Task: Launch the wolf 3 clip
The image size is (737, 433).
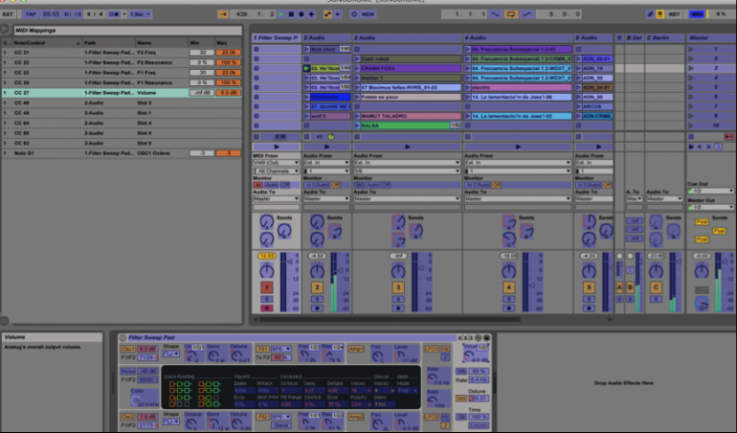Action: (306, 116)
